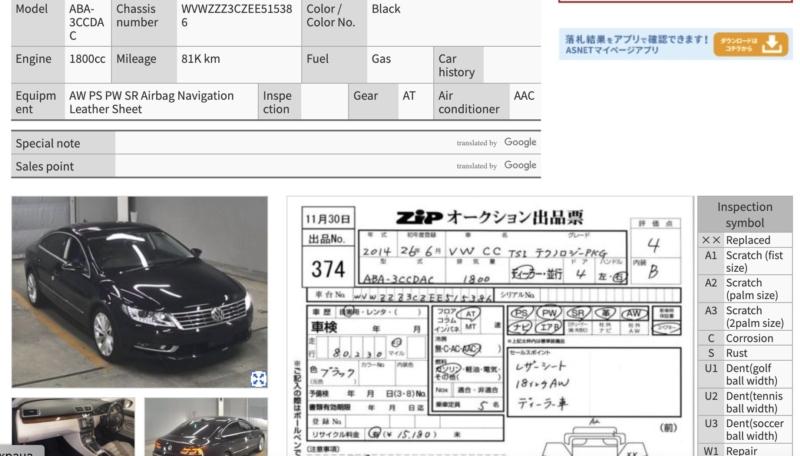Click the Corrosion symbol row
This screenshot has height=456, width=800.
coord(745,338)
